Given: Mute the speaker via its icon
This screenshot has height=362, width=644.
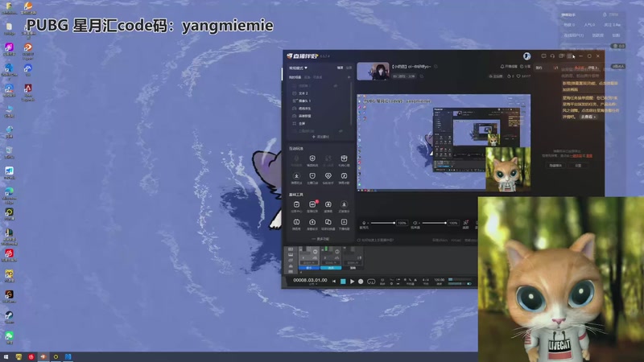Looking at the screenshot, I should pos(415,223).
